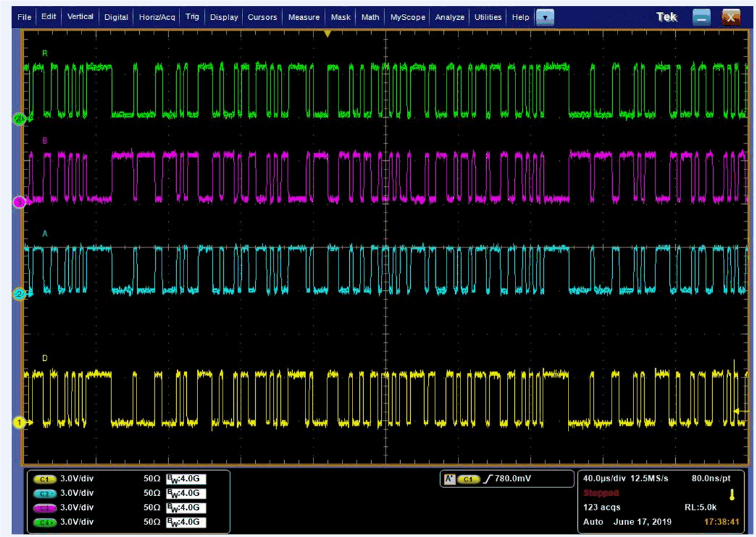This screenshot has height=537, width=756.
Task: Open the Measure menu
Action: 303,17
